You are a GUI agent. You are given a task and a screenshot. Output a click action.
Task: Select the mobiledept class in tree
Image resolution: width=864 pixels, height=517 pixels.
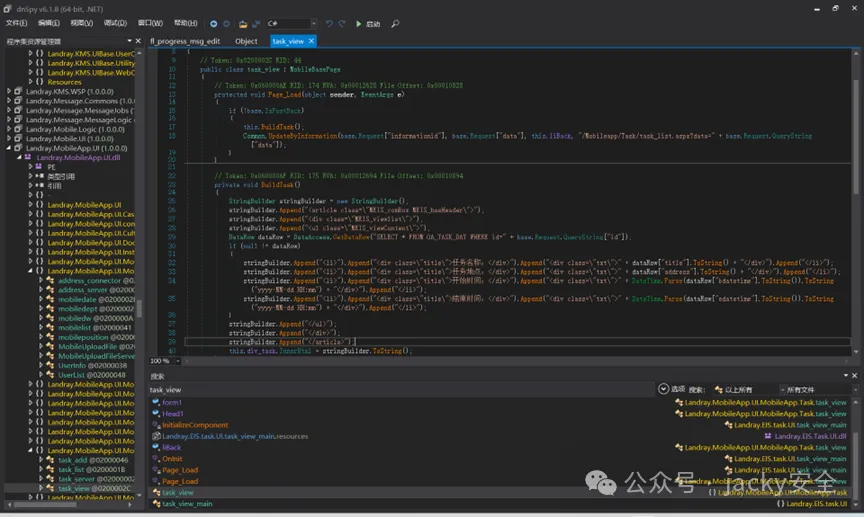[x=96, y=309]
